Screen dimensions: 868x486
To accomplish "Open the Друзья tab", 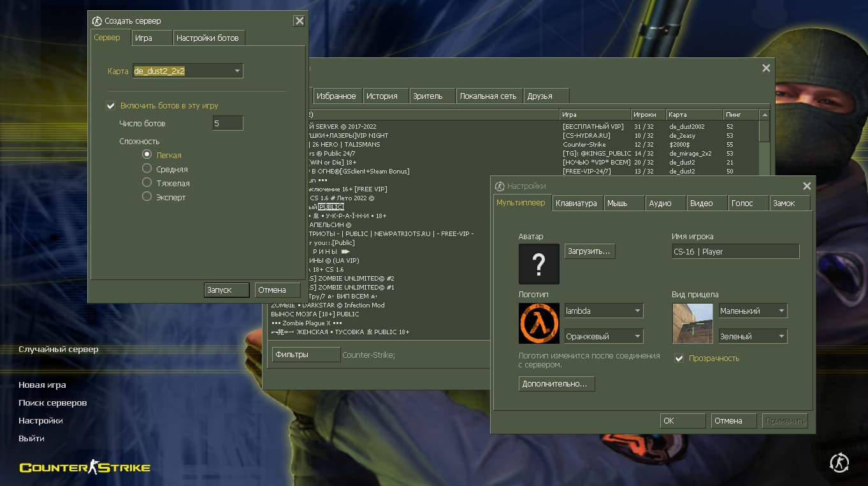I will coord(546,96).
